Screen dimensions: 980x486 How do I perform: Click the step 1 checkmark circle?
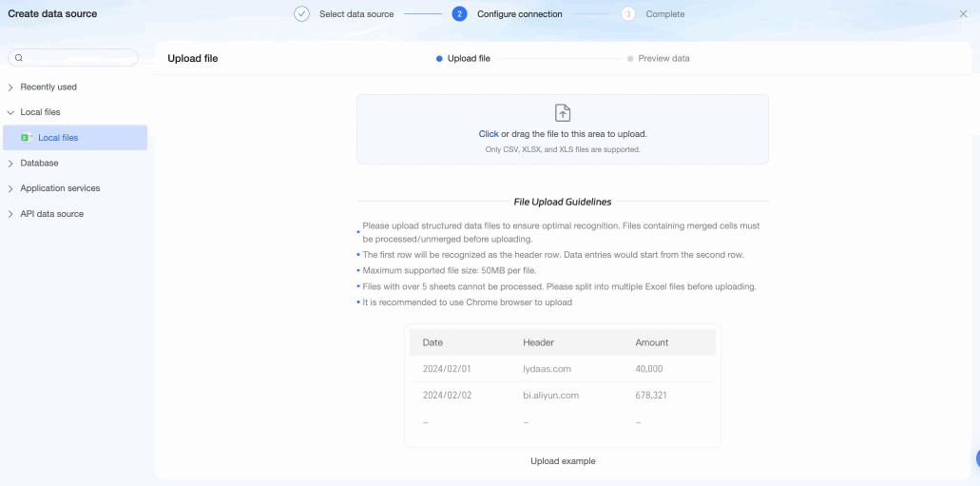[301, 14]
